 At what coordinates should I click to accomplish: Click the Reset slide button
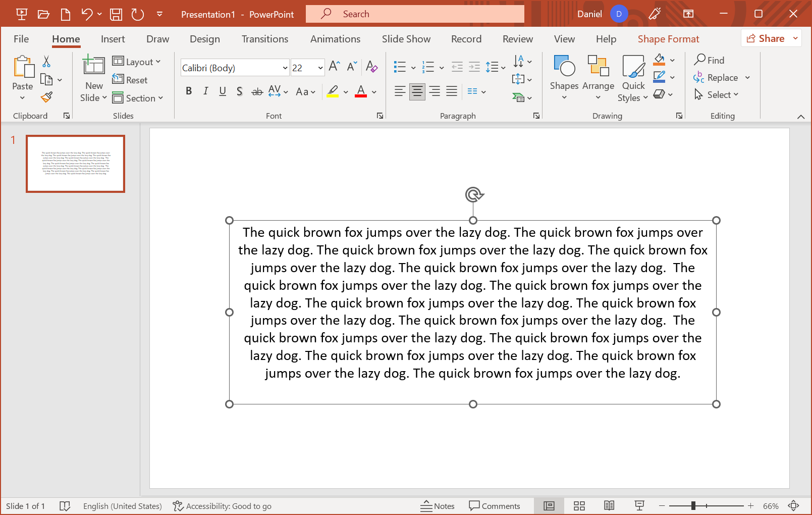coord(130,80)
